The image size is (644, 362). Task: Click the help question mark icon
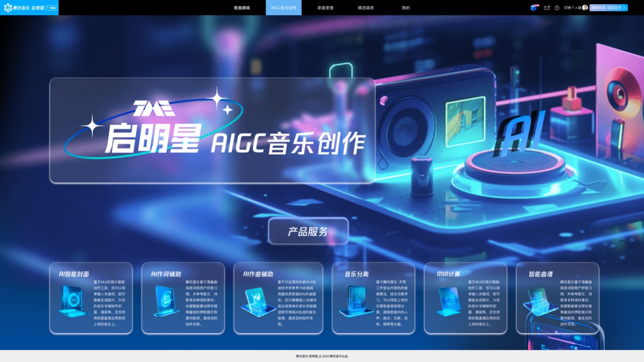(x=558, y=8)
